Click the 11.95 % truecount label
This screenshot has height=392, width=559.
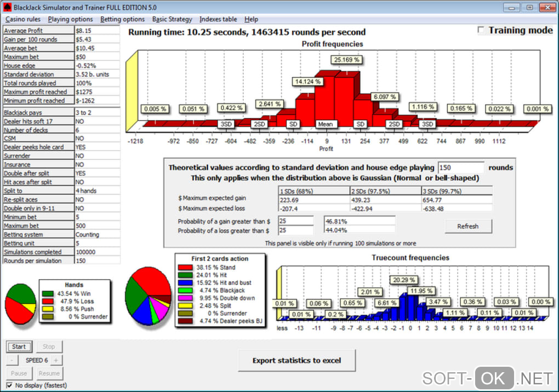[421, 291]
